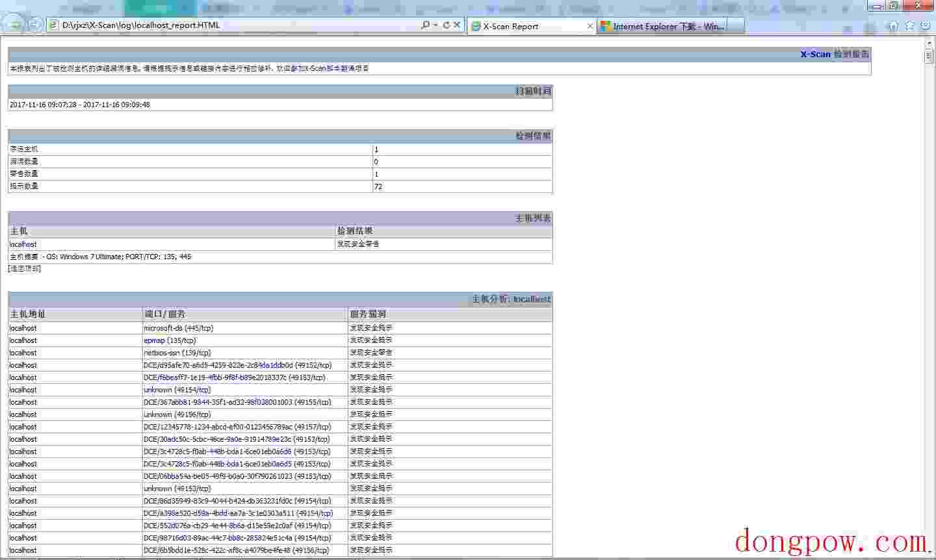Click the 端口/服务 column header
Screen dimensions: 936x560
coord(164,314)
